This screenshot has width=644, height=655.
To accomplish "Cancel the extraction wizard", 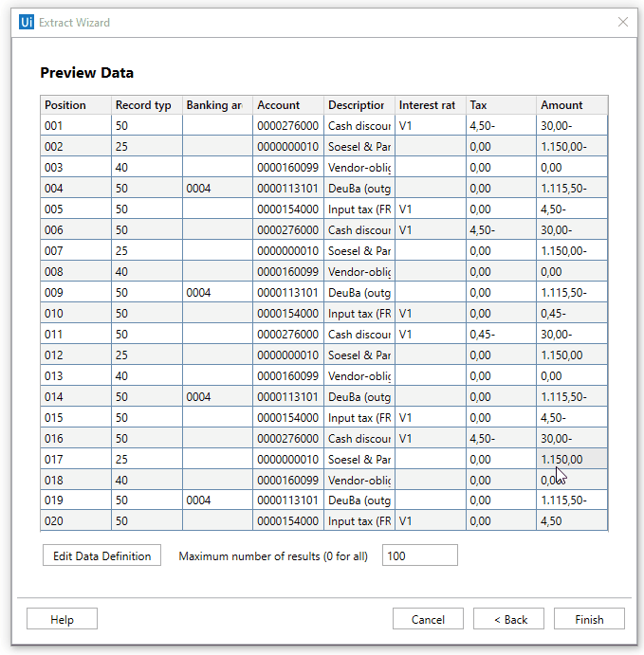I will 428,619.
